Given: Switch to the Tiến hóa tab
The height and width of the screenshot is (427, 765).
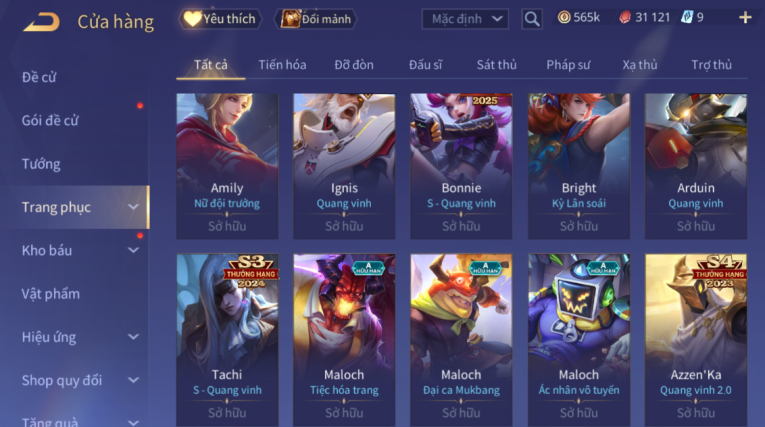Looking at the screenshot, I should (x=282, y=65).
